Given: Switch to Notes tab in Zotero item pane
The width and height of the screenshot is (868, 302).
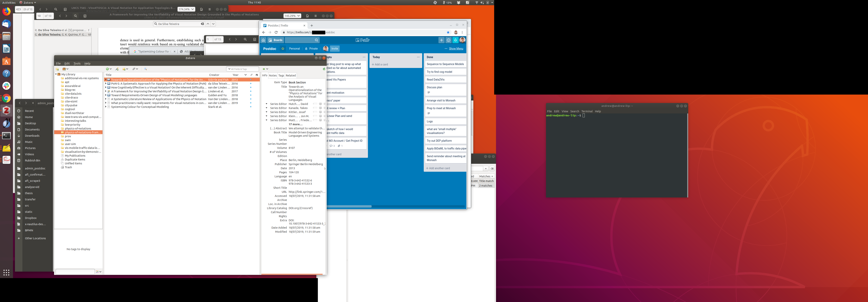Looking at the screenshot, I should (273, 75).
